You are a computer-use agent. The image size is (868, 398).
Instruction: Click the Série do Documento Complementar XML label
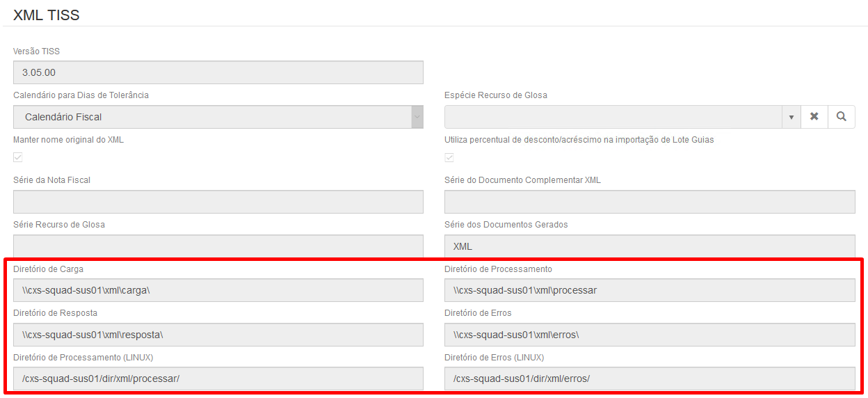point(522,180)
